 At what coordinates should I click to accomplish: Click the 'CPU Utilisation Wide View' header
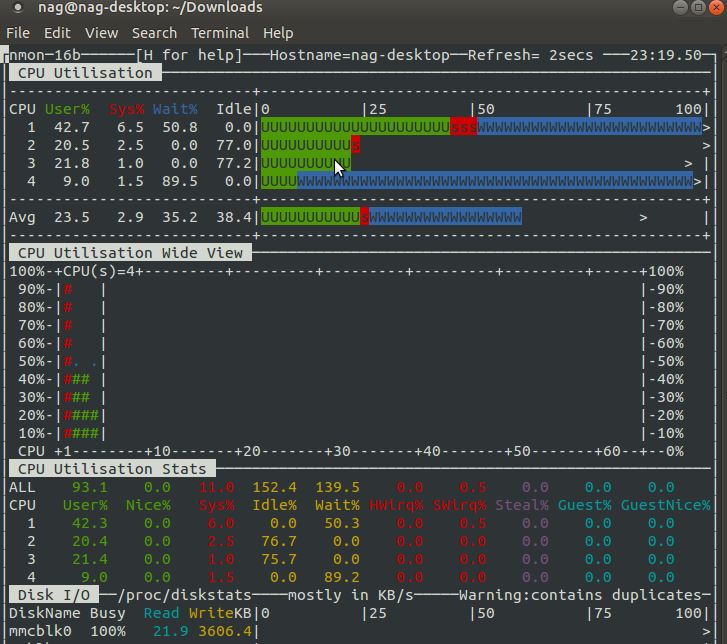tap(130, 253)
